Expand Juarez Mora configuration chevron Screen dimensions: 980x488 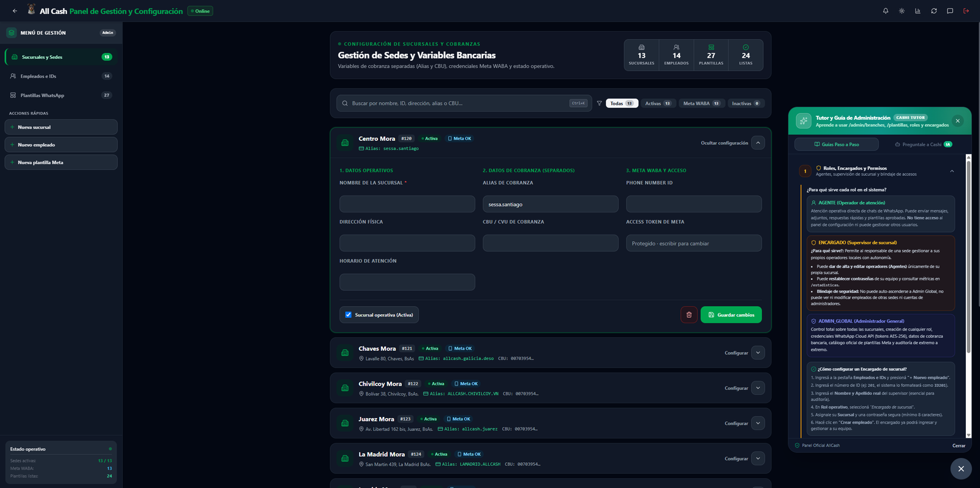[x=758, y=423]
